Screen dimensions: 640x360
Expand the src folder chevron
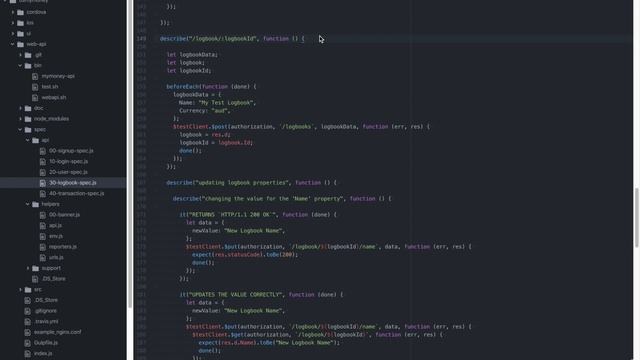(x=20, y=289)
